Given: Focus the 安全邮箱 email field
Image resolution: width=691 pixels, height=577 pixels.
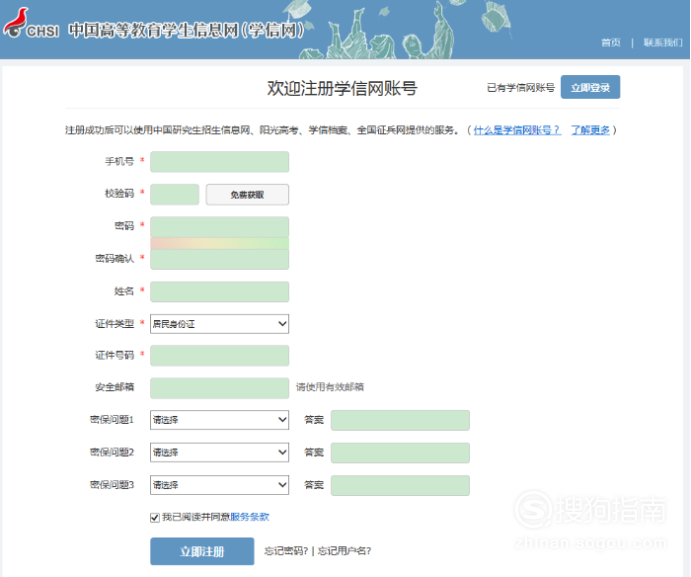Looking at the screenshot, I should click(219, 388).
